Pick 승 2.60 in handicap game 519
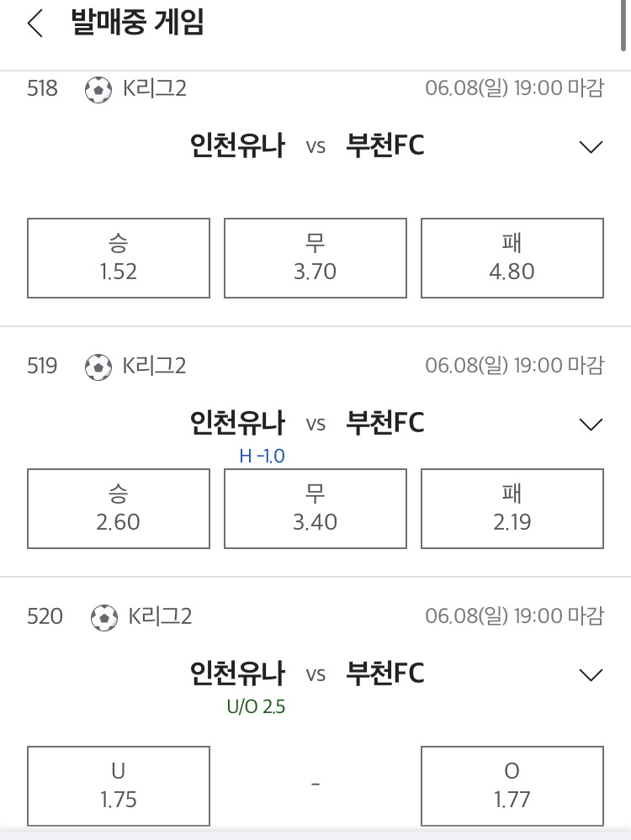Viewport: 631px width, 840px height. (x=119, y=509)
